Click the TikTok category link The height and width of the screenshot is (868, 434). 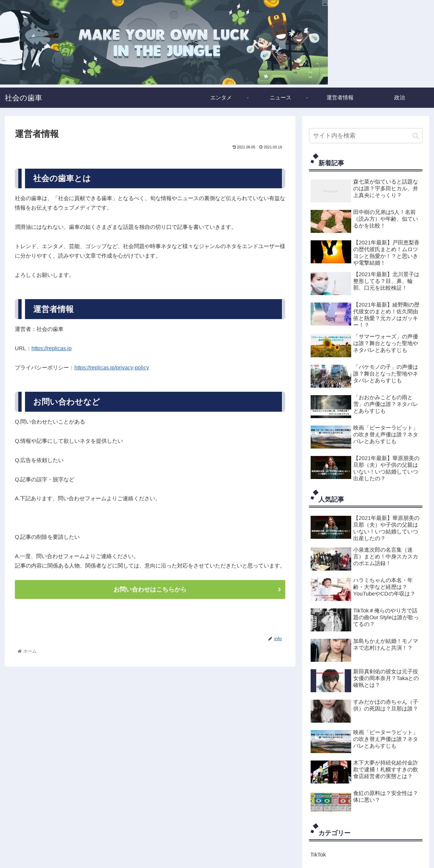[318, 854]
